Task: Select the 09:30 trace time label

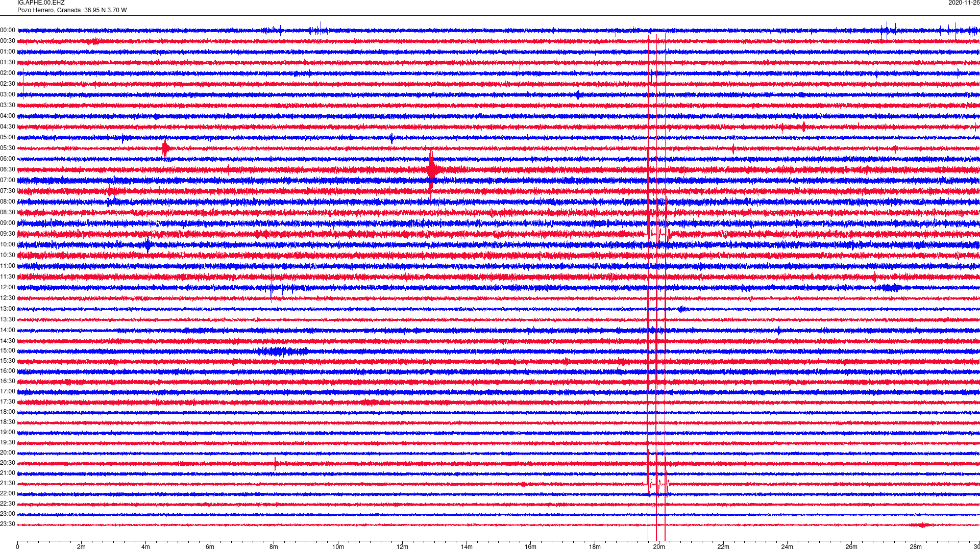Action: pos(8,234)
